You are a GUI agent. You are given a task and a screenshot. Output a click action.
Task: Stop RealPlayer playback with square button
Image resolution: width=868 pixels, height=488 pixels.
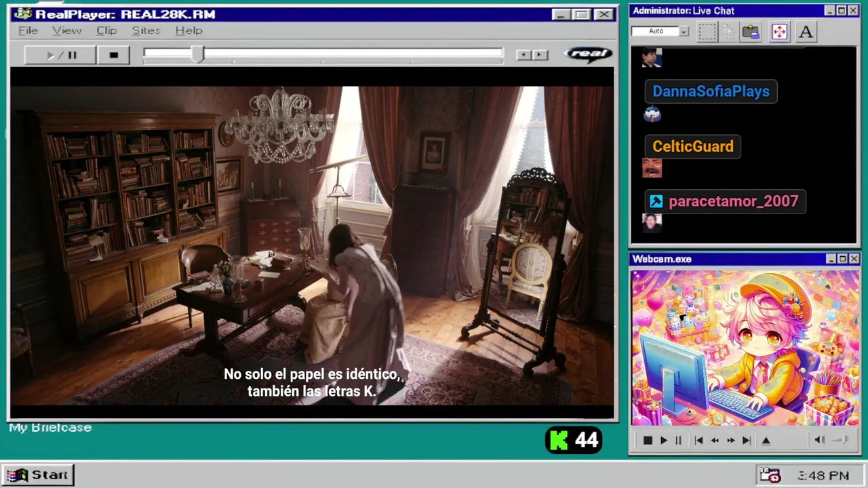click(x=114, y=55)
